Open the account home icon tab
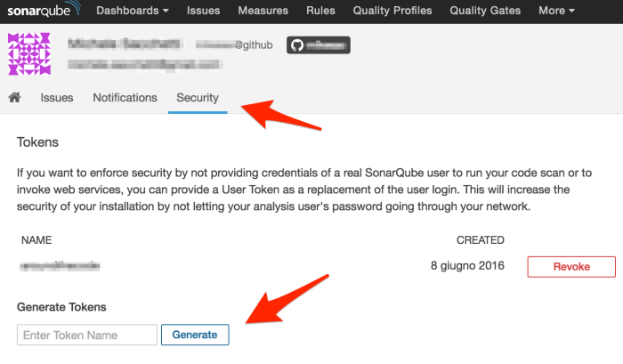Viewport: 623px width, 364px height. pos(15,97)
